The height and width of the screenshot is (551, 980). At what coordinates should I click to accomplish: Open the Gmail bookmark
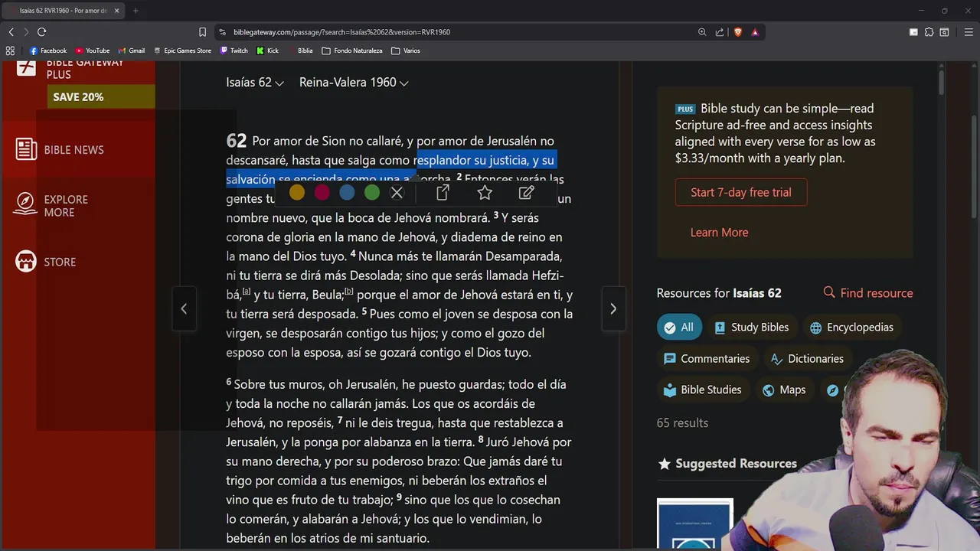point(132,51)
